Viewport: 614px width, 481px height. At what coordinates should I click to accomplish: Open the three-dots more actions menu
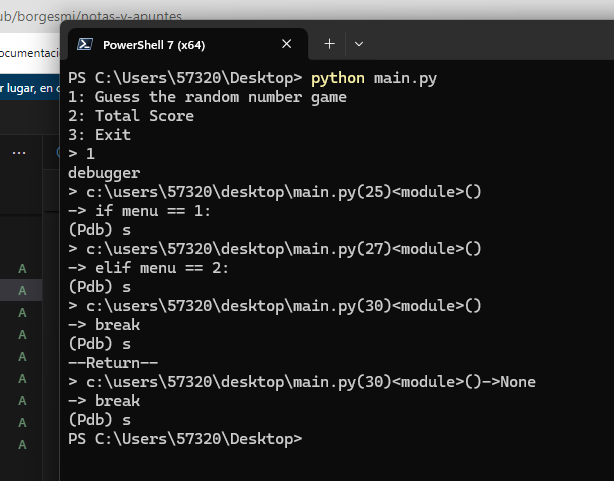pos(19,153)
